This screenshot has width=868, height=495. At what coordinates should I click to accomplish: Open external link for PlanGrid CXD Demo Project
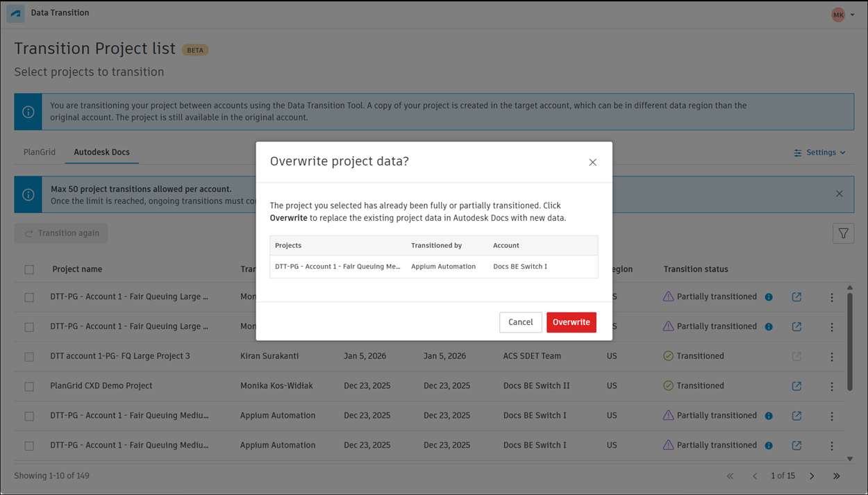(796, 386)
